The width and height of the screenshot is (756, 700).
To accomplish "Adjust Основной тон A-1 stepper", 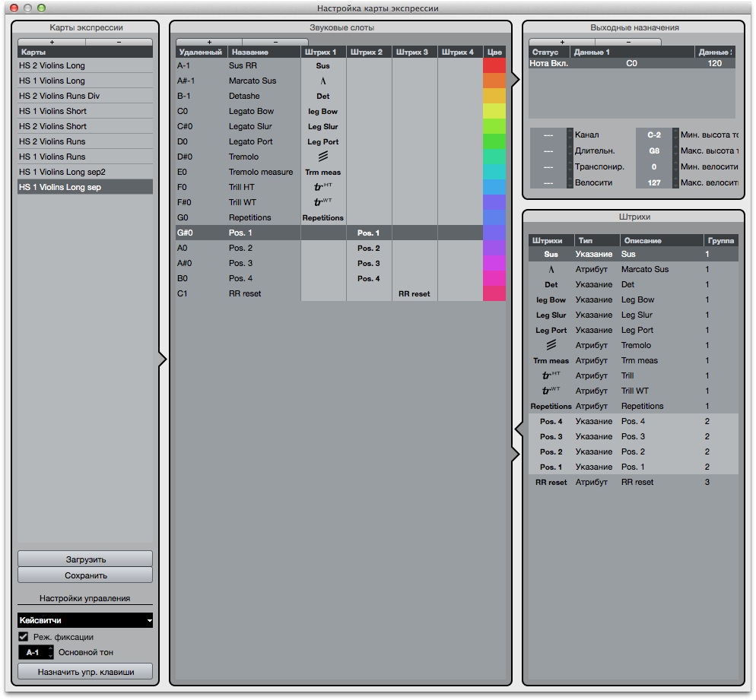I will pos(51,652).
